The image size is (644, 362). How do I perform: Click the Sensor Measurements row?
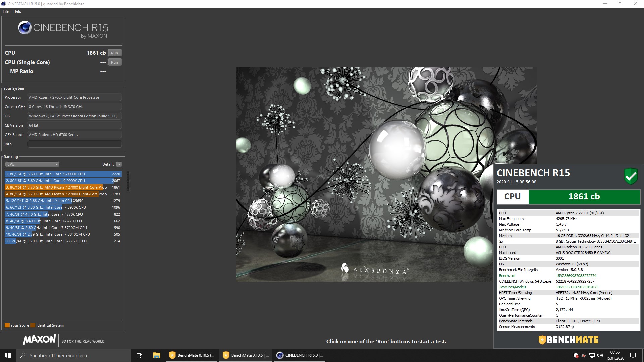(x=569, y=327)
